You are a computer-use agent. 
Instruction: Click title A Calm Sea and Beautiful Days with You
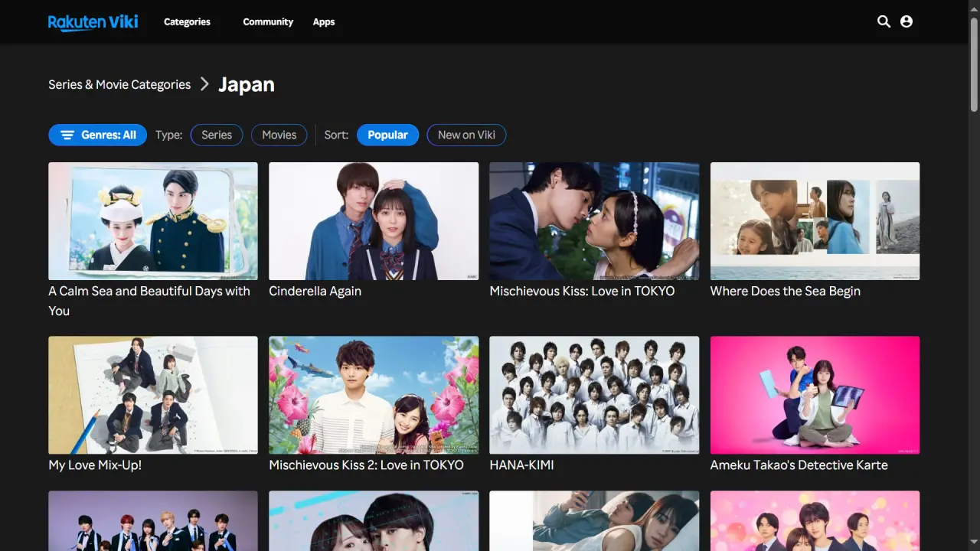[x=149, y=301]
